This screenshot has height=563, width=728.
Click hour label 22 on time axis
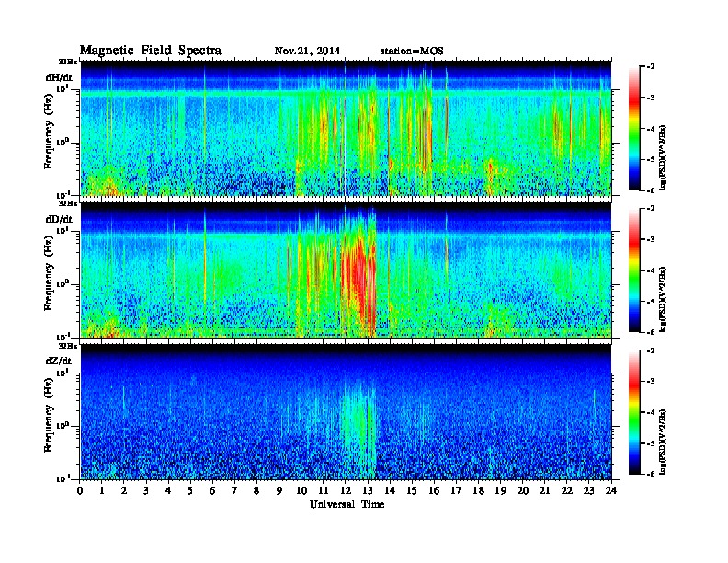(567, 491)
